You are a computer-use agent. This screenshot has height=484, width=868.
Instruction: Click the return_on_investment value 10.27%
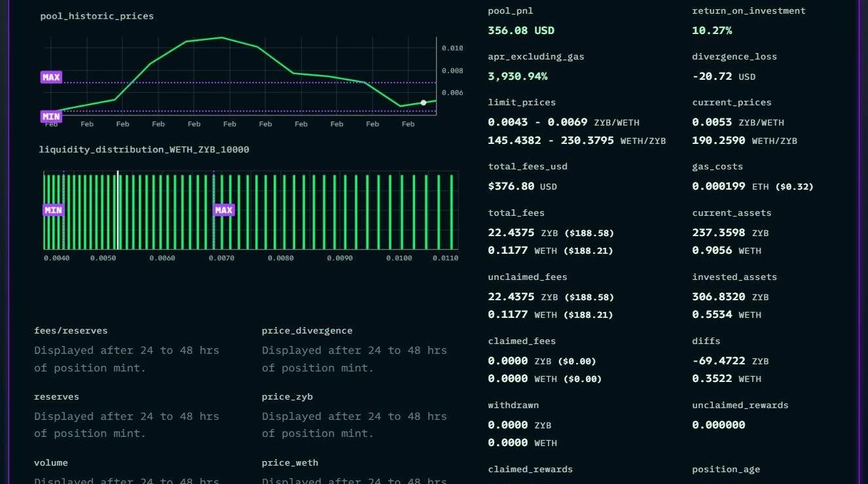(712, 31)
